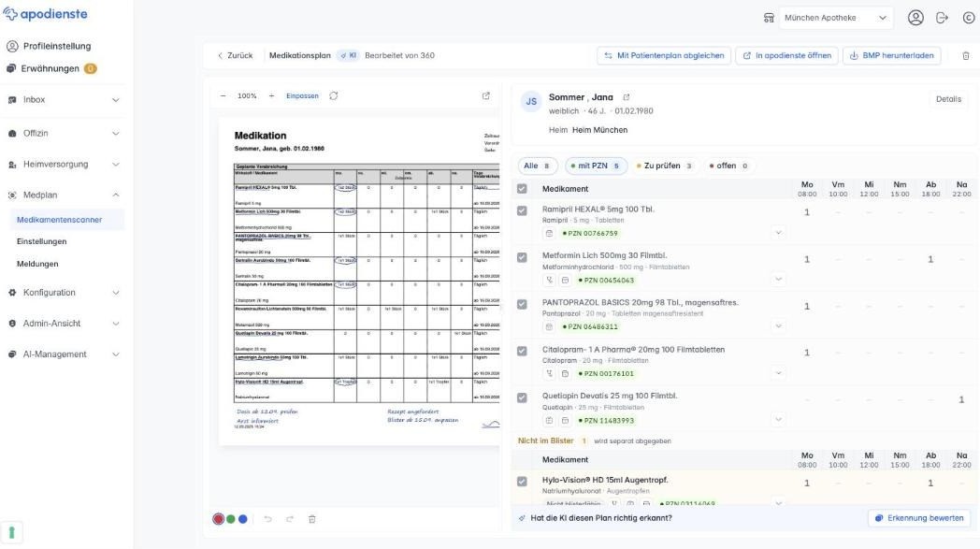Click package icon in Metformin Lich row
The image size is (980, 549).
pyautogui.click(x=565, y=281)
